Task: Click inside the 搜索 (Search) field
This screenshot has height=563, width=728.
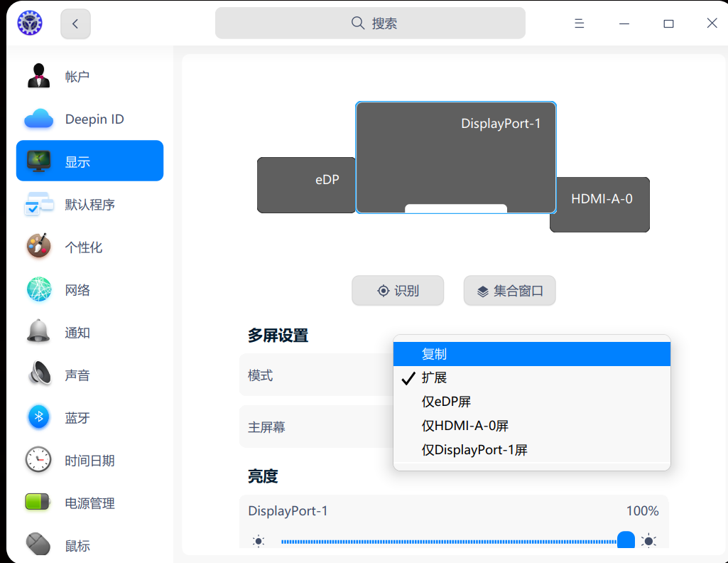Action: pos(370,23)
